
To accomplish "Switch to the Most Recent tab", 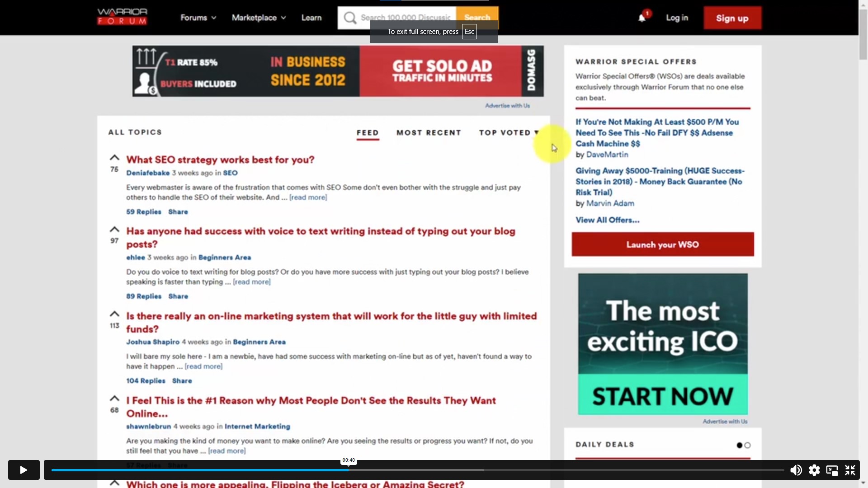I will [429, 132].
